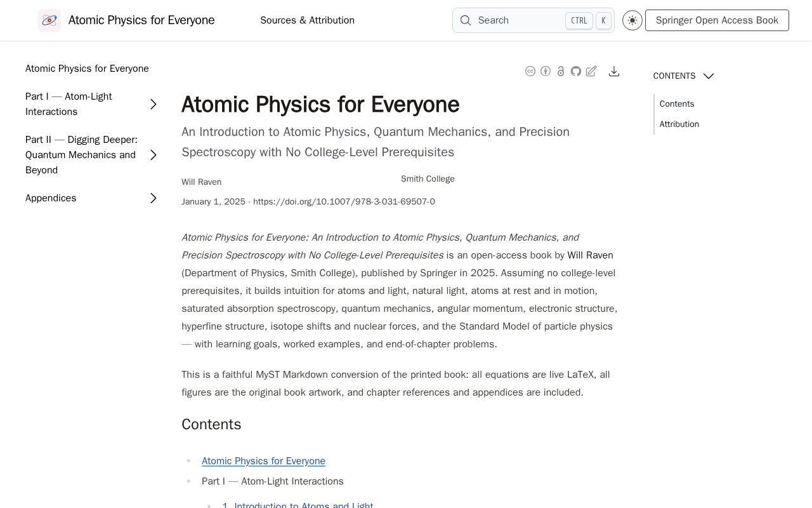Viewport: 812px width, 508px height.
Task: Open the Creative Commons license icon
Action: coord(530,71)
